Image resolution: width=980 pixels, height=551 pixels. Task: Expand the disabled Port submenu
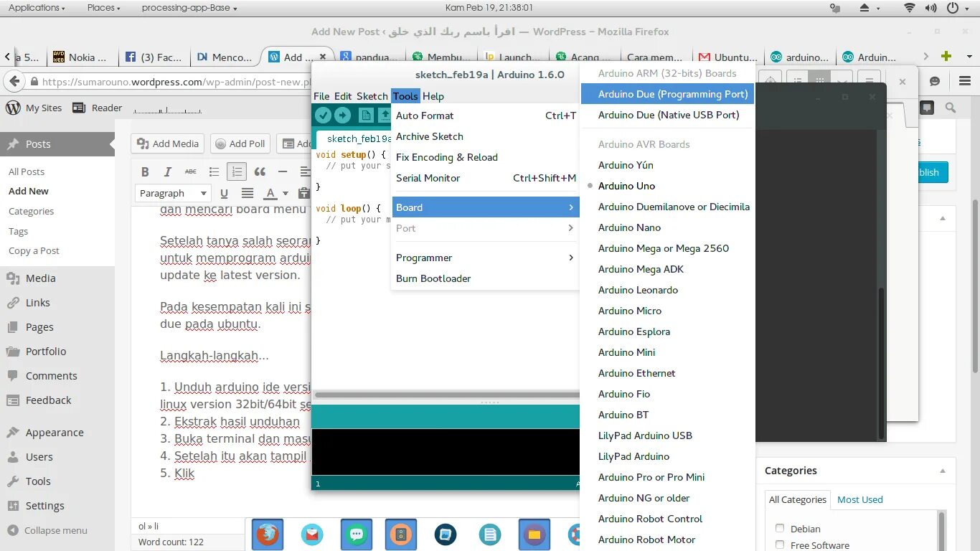[486, 228]
